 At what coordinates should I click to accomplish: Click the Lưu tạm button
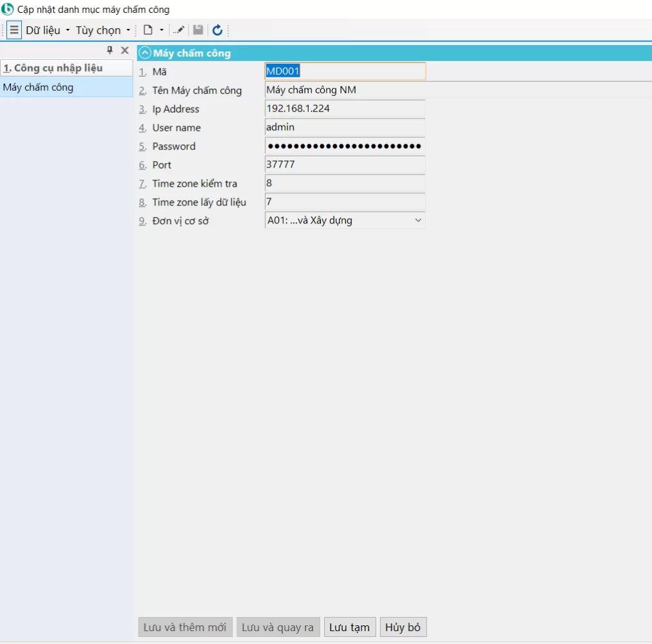pos(350,627)
